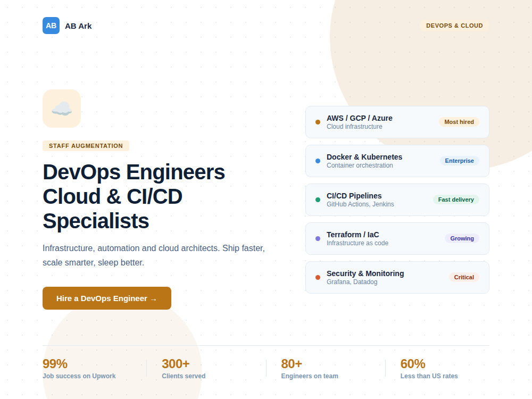Image resolution: width=532 pixels, height=399 pixels.
Task: Click the cloud emoji icon tile
Action: [x=62, y=109]
